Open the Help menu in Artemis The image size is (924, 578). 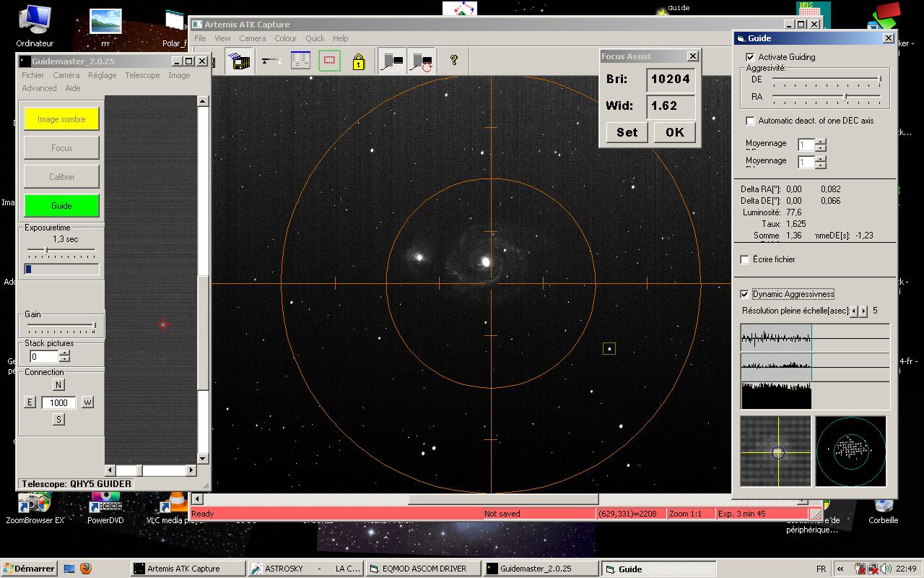click(341, 38)
